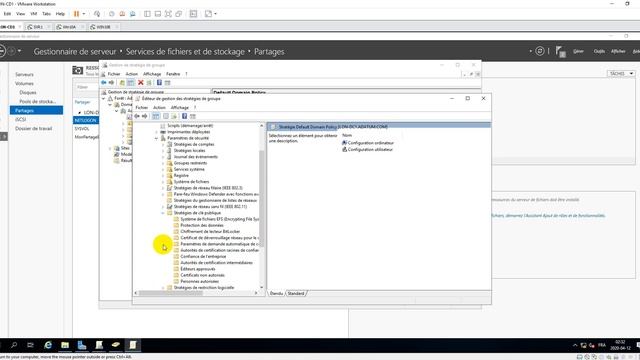640x360 pixels.
Task: Select Journal des événements tree item
Action: coord(196,157)
